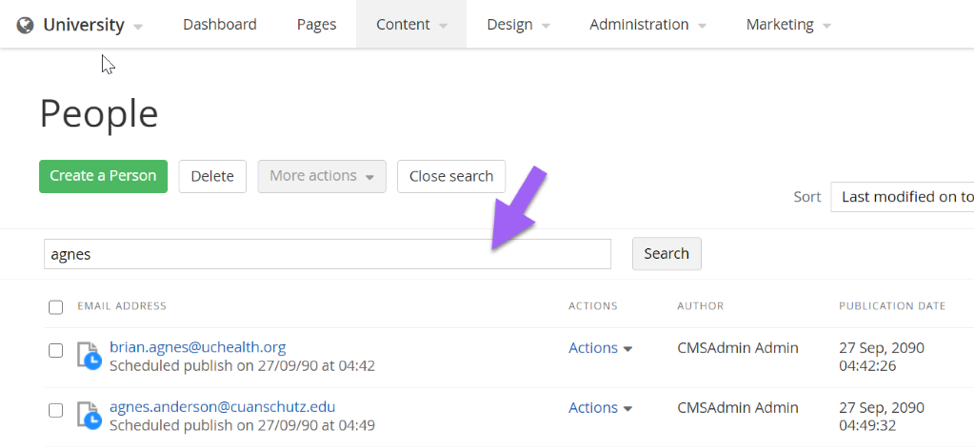Image resolution: width=974 pixels, height=447 pixels.
Task: Click the University globe icon
Action: (25, 25)
